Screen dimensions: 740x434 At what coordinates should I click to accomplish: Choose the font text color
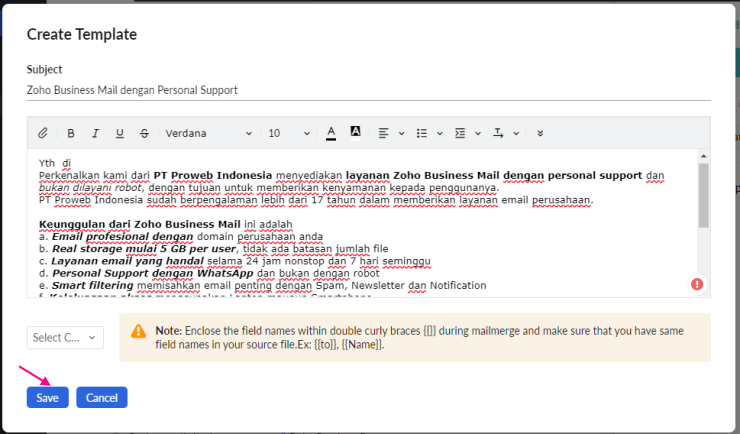[331, 134]
